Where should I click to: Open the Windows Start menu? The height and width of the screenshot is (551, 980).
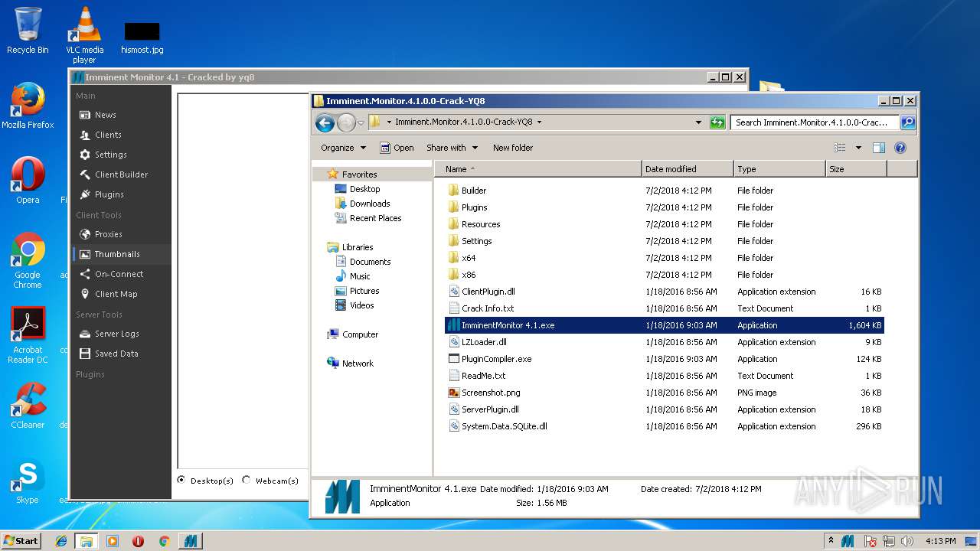21,540
